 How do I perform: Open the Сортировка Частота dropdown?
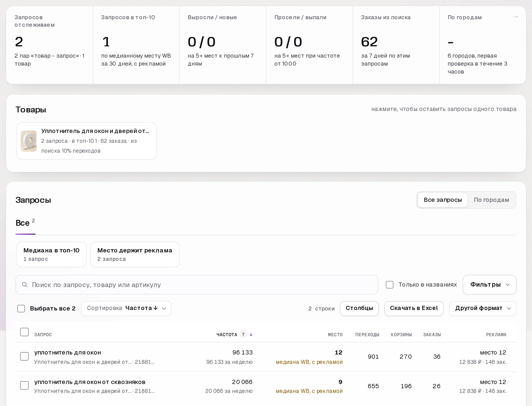click(126, 308)
